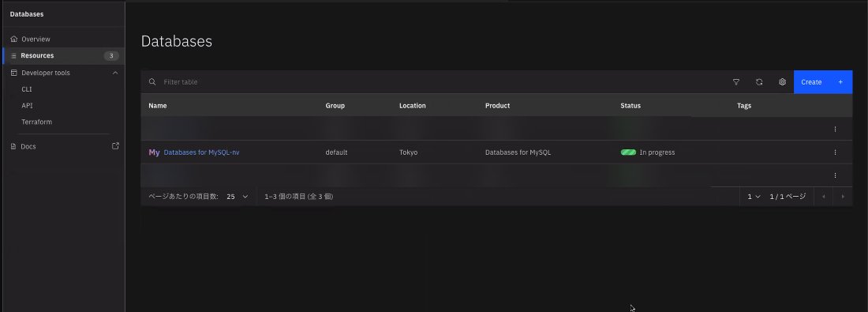Go to previous page arrow
This screenshot has width=868, height=312.
[x=824, y=197]
